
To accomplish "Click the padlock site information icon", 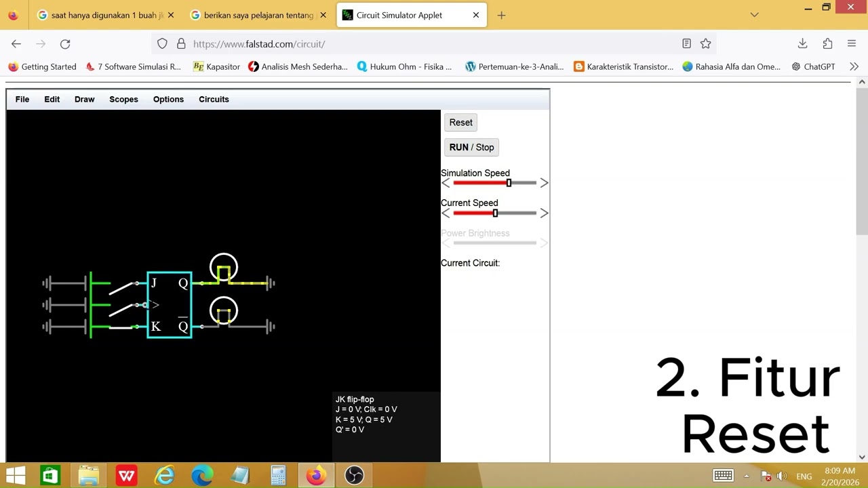I will tap(181, 43).
